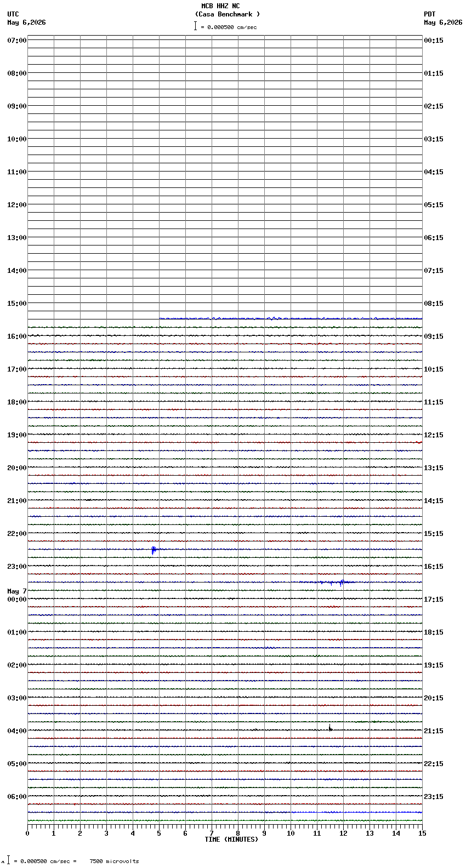Click the scale label 0.000500 cm/sec at top

229,27
